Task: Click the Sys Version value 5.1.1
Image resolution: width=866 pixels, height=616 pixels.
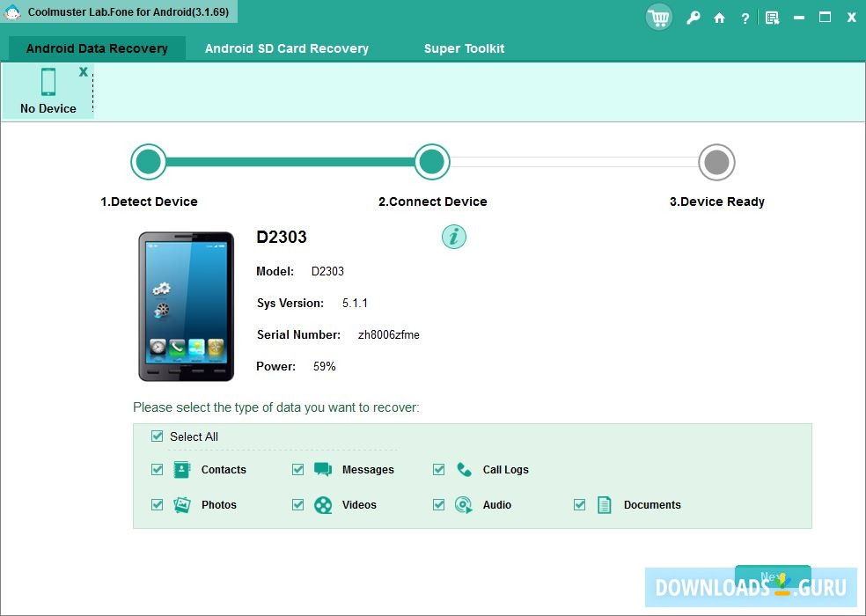Action: pyautogui.click(x=355, y=303)
